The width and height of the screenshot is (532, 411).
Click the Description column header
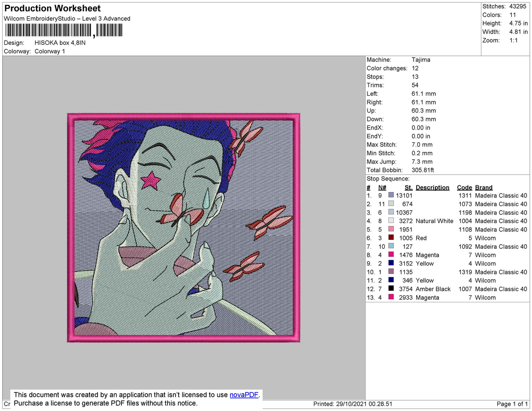[x=432, y=188]
